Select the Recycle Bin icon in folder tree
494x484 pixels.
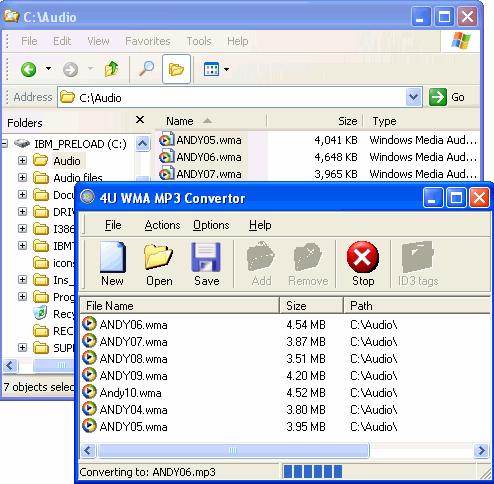[x=41, y=313]
